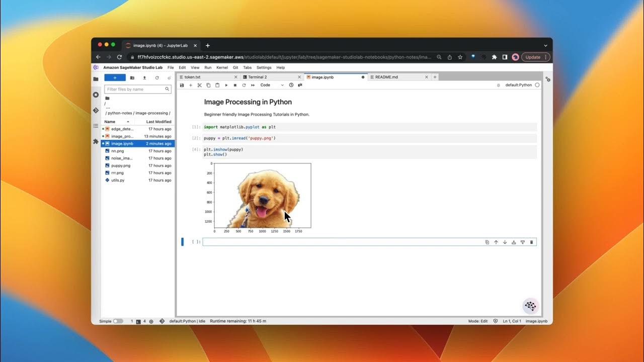The image size is (644, 362).
Task: Click Ln 1, Col 1 in status bar
Action: pyautogui.click(x=512, y=321)
